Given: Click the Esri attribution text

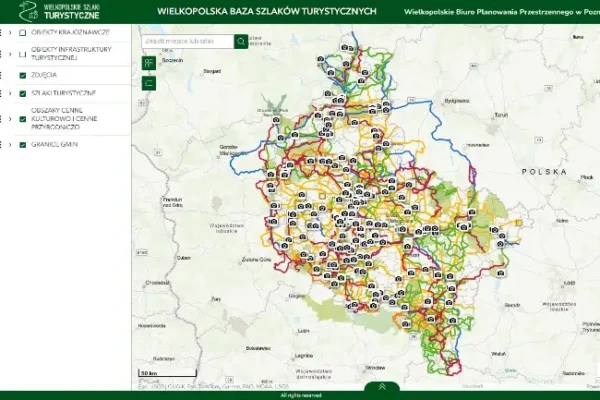Looking at the screenshot, I should (213, 387).
